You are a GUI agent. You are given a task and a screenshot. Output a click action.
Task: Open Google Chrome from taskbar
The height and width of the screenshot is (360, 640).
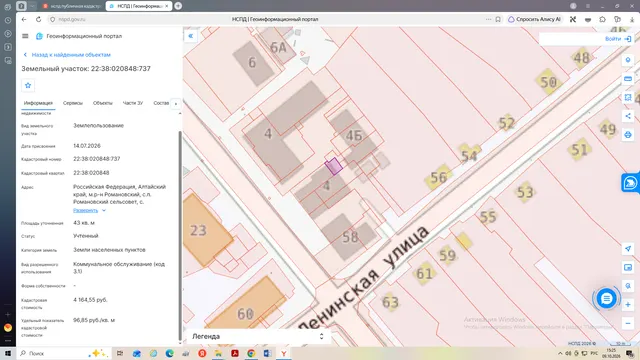click(x=251, y=353)
